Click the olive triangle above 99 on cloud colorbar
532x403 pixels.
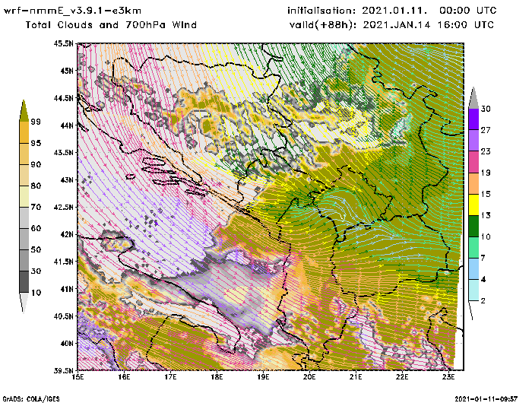coord(24,111)
